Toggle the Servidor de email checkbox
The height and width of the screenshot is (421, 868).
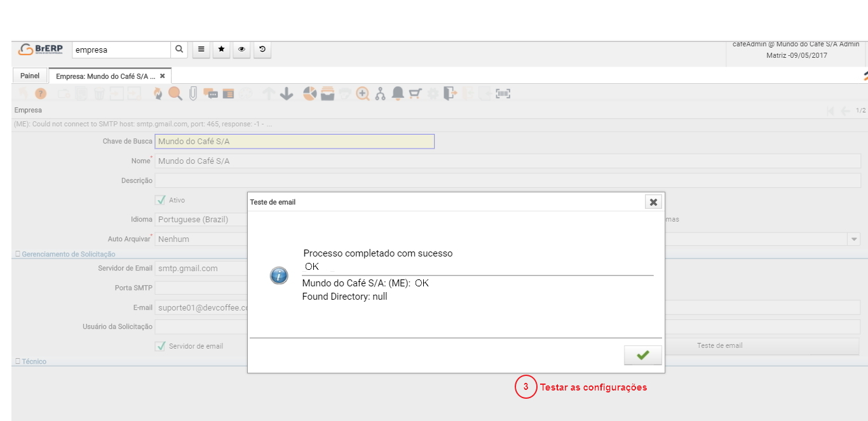point(161,346)
